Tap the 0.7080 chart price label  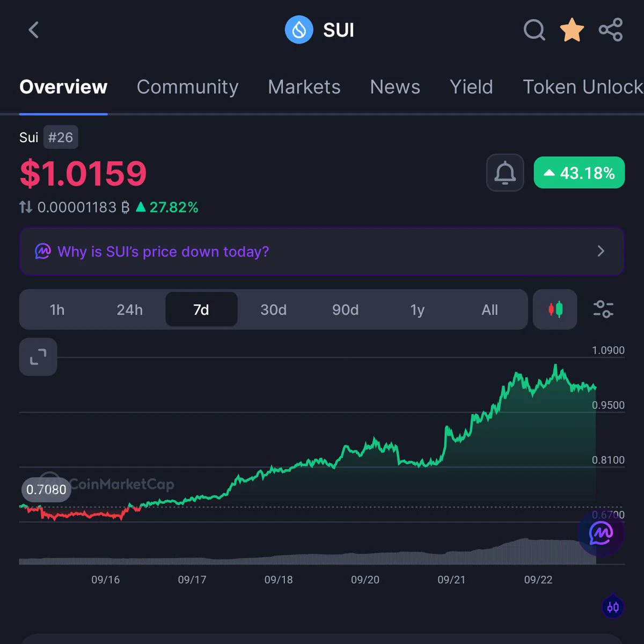tap(46, 489)
